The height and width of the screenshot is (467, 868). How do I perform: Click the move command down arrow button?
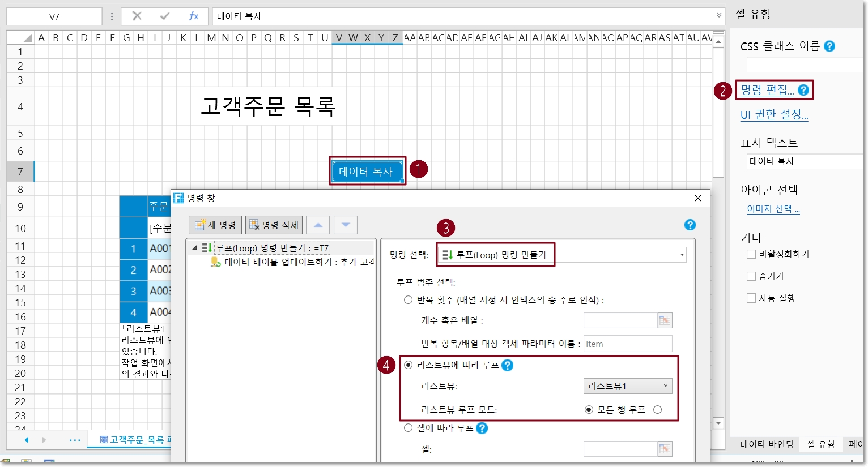click(x=346, y=225)
